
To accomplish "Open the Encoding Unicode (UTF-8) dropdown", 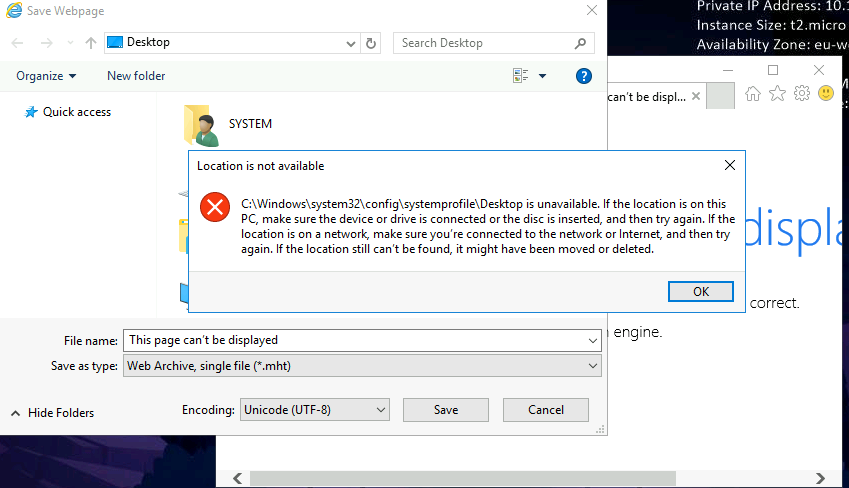I will click(379, 410).
